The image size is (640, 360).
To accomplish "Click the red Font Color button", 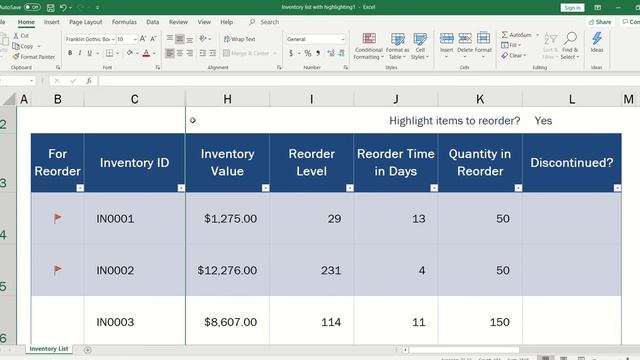I will click(146, 53).
